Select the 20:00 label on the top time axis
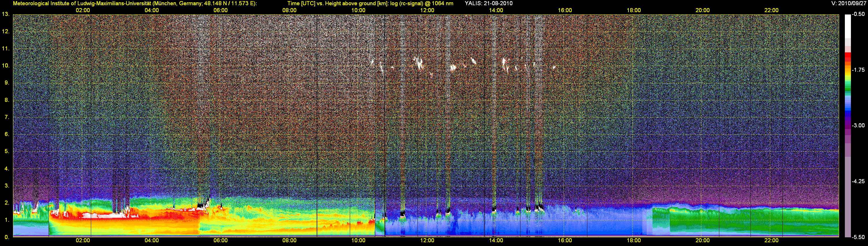 pyautogui.click(x=703, y=10)
